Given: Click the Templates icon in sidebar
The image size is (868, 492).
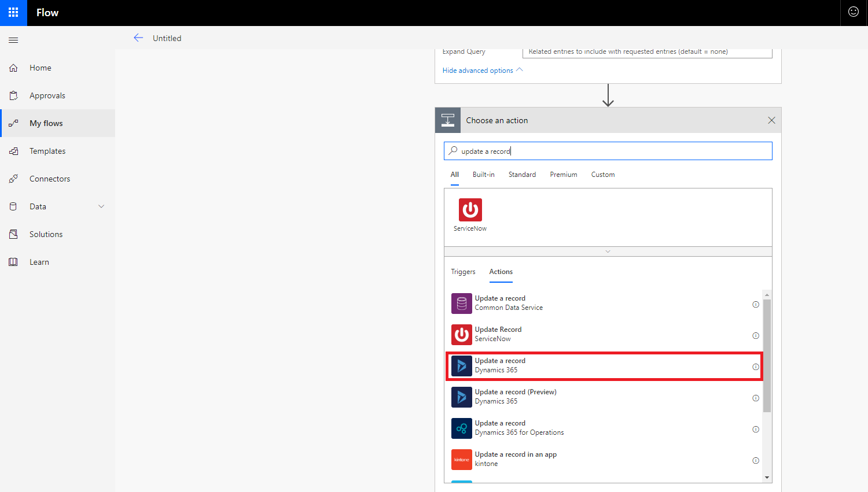Looking at the screenshot, I should click(13, 151).
